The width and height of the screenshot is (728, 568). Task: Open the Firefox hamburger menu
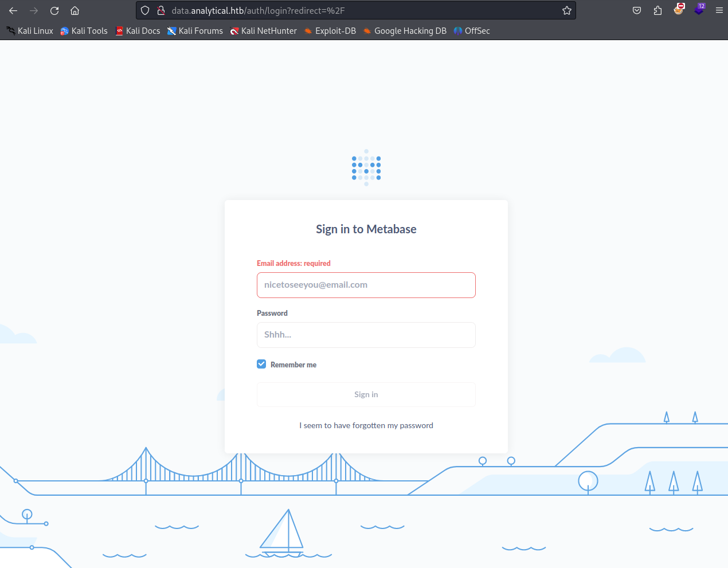click(719, 10)
